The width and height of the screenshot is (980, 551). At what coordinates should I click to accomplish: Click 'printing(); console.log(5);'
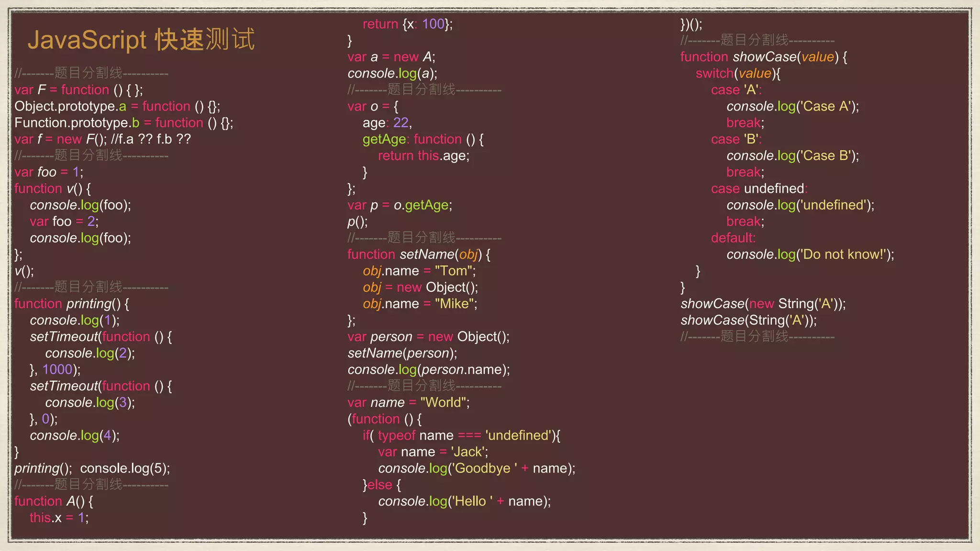(92, 468)
